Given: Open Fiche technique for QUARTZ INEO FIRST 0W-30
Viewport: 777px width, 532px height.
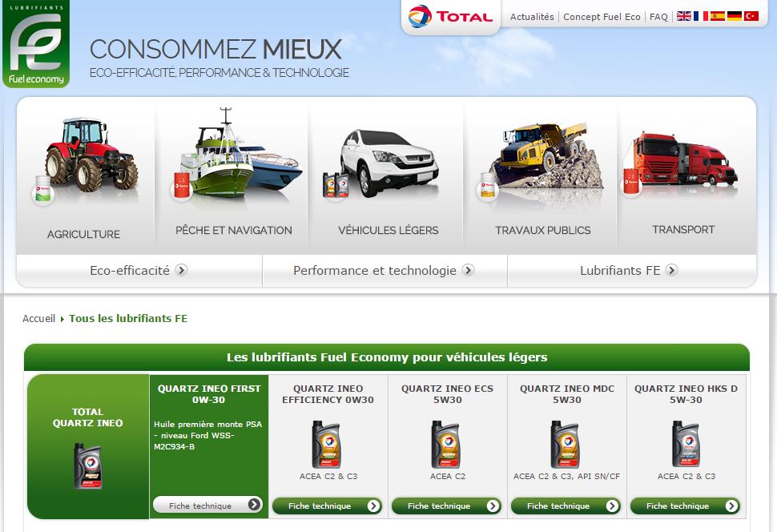Looking at the screenshot, I should (x=208, y=506).
